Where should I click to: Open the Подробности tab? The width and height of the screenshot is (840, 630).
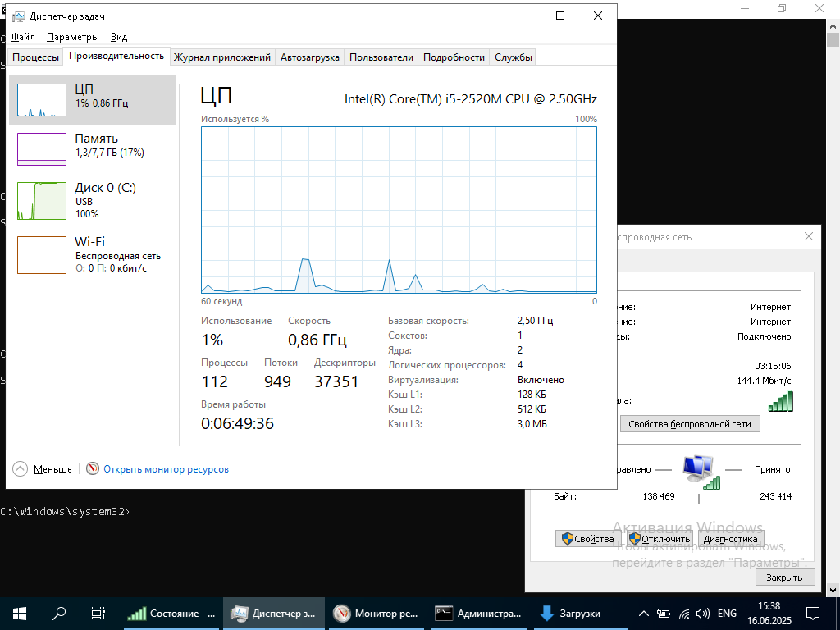[x=454, y=57]
